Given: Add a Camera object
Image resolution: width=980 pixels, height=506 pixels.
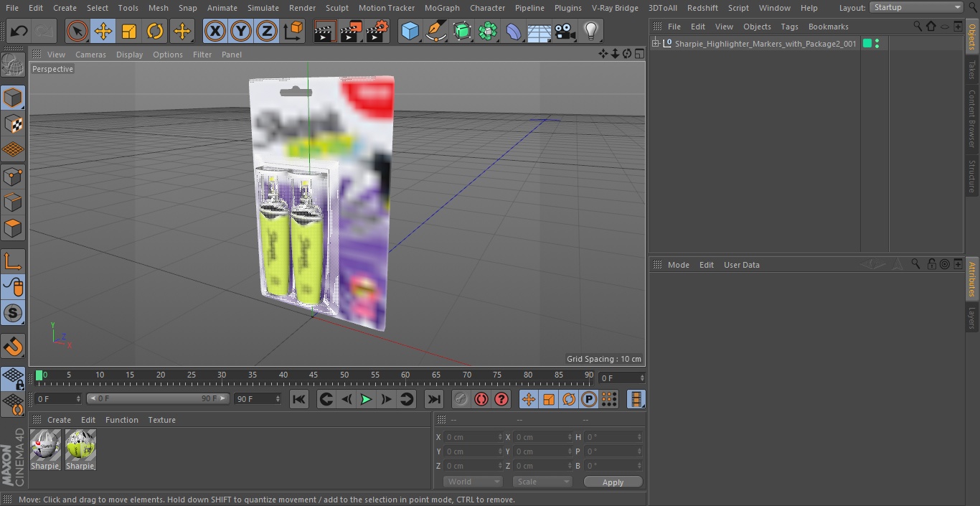Looking at the screenshot, I should [565, 31].
